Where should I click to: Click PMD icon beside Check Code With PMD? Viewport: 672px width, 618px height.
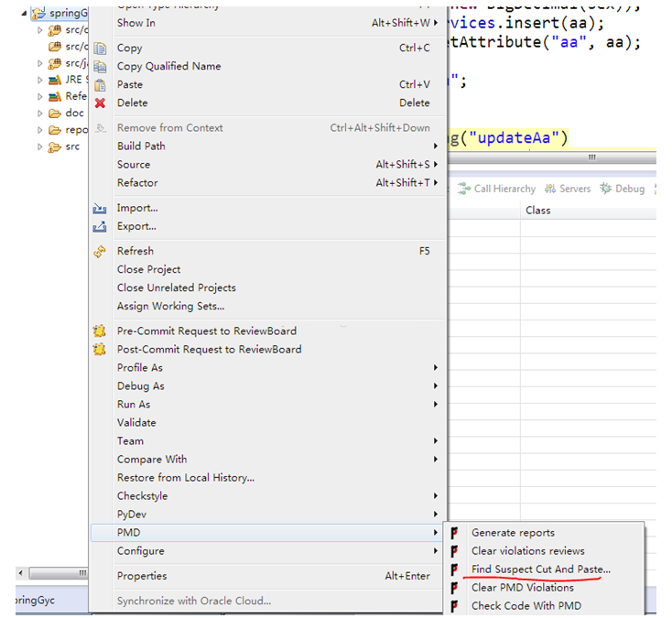coord(454,606)
